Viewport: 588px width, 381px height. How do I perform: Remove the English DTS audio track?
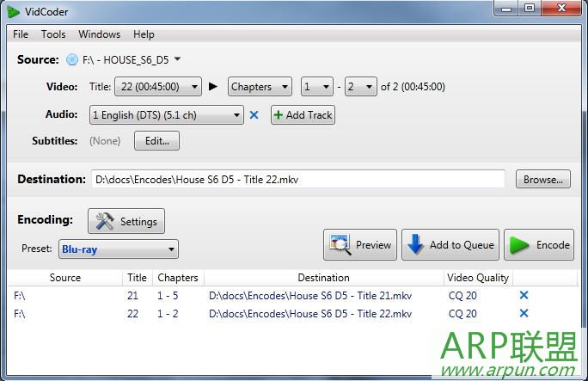tap(254, 114)
